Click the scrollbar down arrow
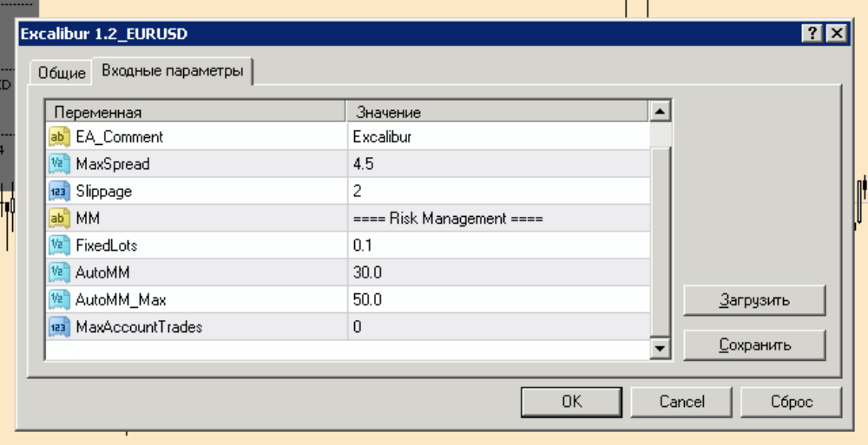The height and width of the screenshot is (445, 868). click(660, 348)
